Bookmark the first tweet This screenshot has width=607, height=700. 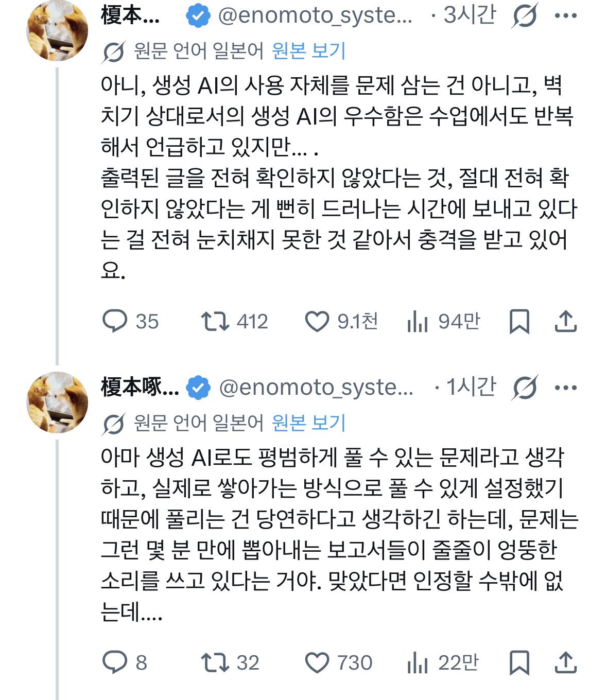[x=519, y=322]
